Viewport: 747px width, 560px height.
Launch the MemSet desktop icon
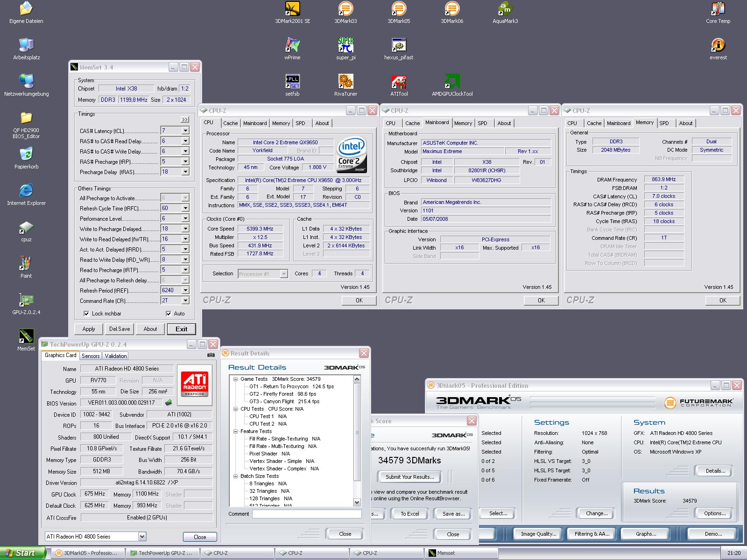point(26,340)
